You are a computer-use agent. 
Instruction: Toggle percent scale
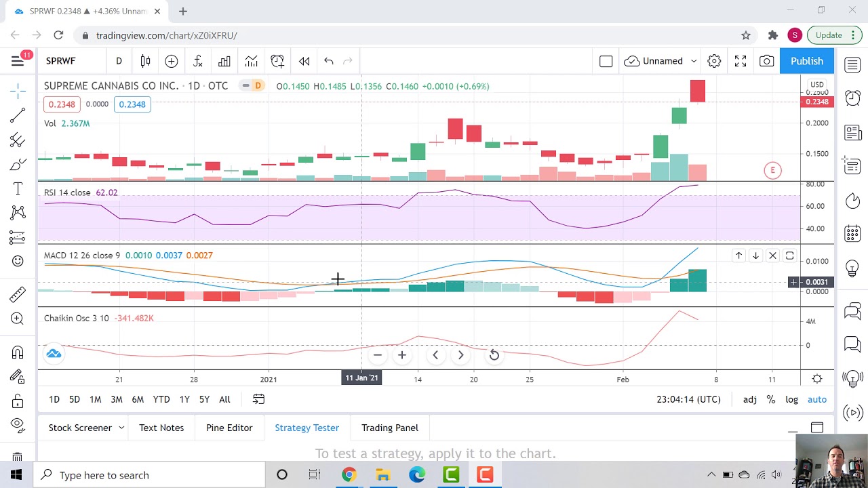(x=771, y=399)
